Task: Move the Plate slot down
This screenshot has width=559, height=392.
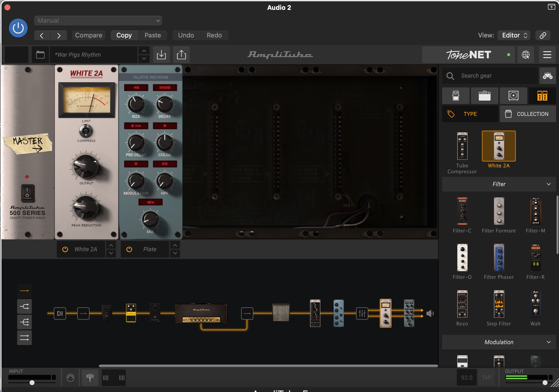Action: tap(175, 253)
